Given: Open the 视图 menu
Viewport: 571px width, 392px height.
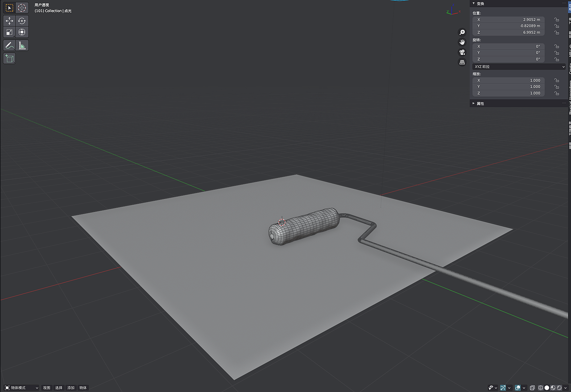Looking at the screenshot, I should coord(47,388).
